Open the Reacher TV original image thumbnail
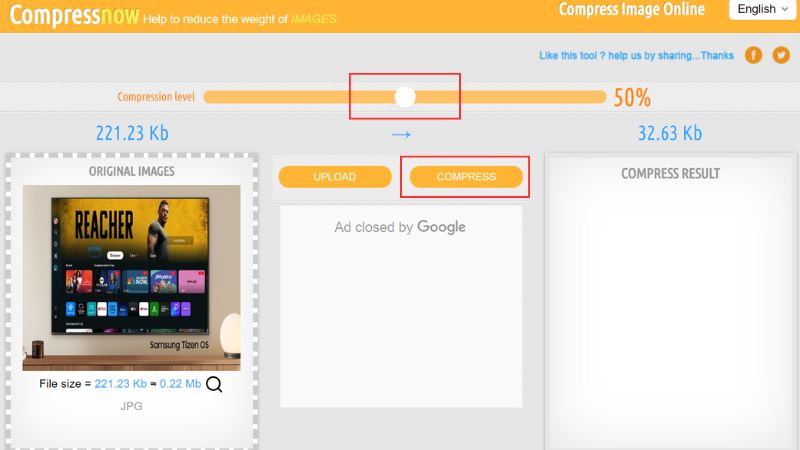The width and height of the screenshot is (800, 450). tap(131, 278)
